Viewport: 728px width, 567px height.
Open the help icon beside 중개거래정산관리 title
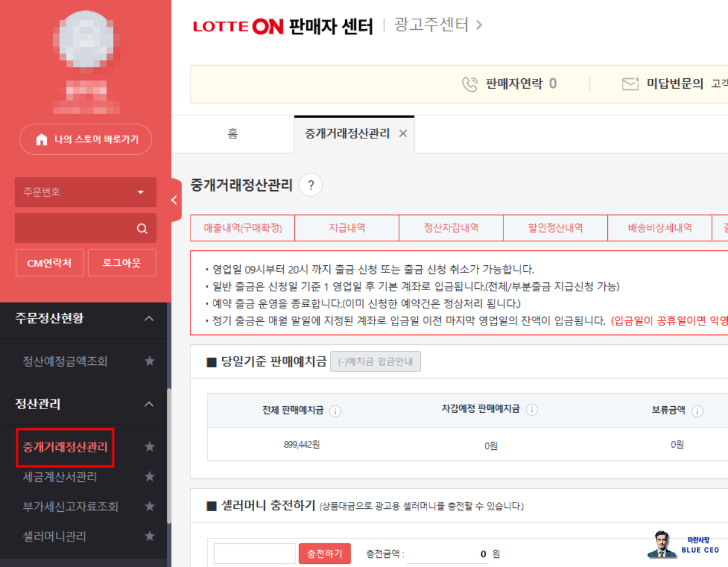click(310, 185)
